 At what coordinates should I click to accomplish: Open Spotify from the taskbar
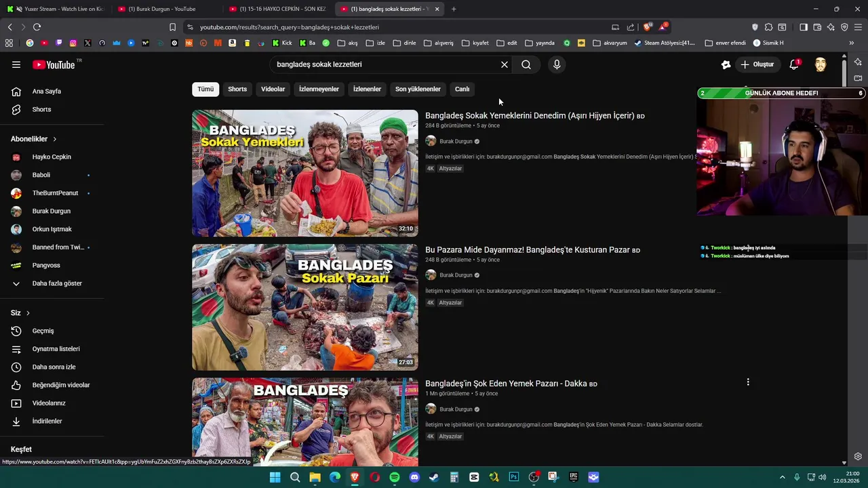[395, 477]
